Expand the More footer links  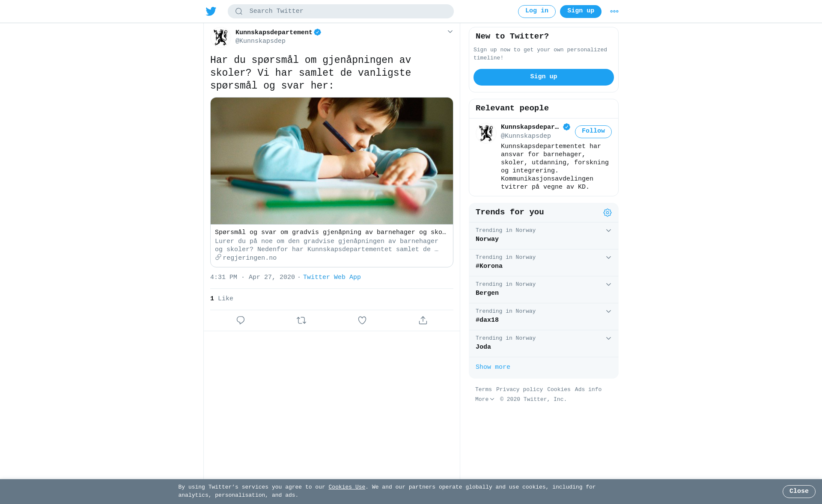pyautogui.click(x=485, y=399)
